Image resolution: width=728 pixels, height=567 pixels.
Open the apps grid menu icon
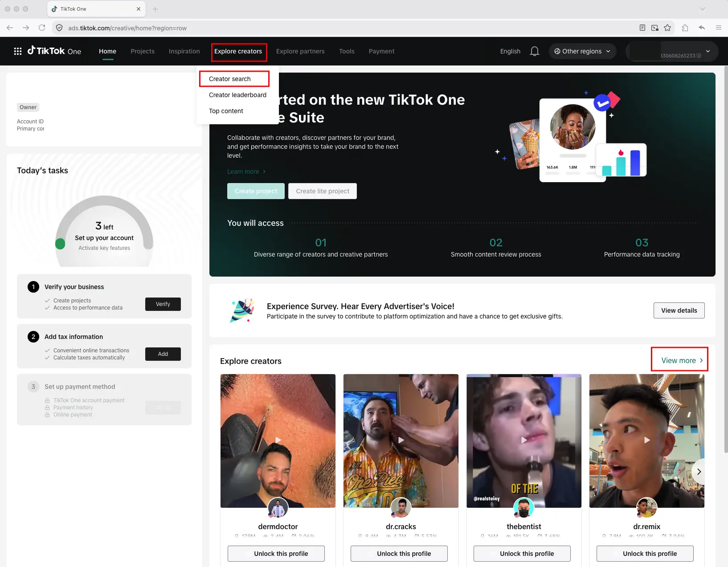coord(18,51)
